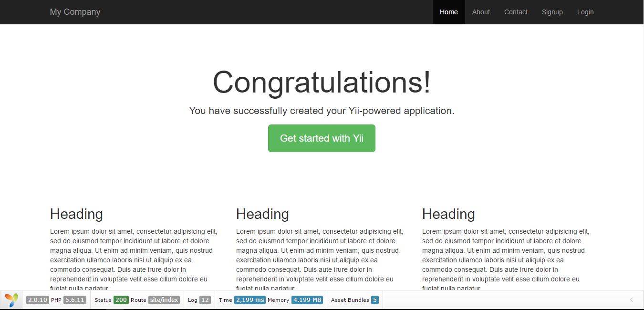Open the Route site/index badge
Viewport: 644px width, 310px height.
coord(164,300)
